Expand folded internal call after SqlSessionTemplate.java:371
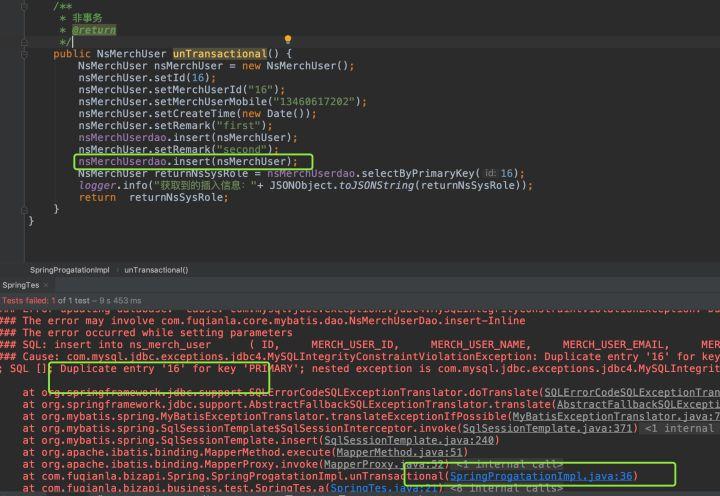 pyautogui.click(x=680, y=427)
